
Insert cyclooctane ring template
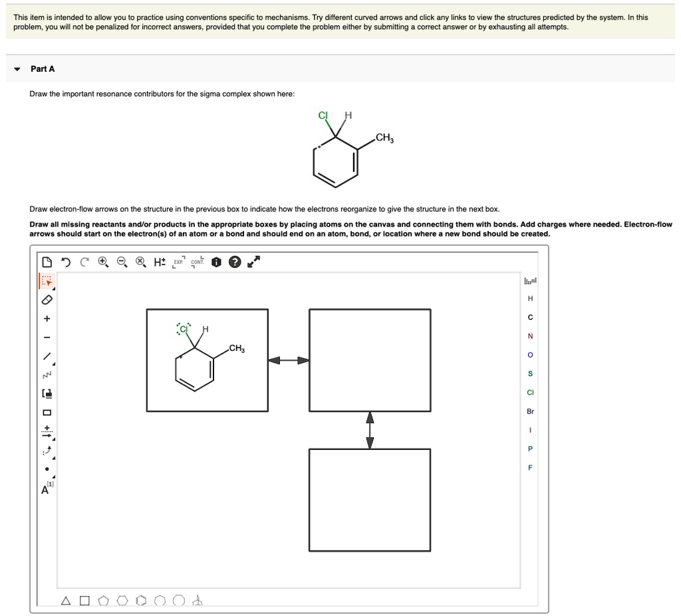point(179,601)
